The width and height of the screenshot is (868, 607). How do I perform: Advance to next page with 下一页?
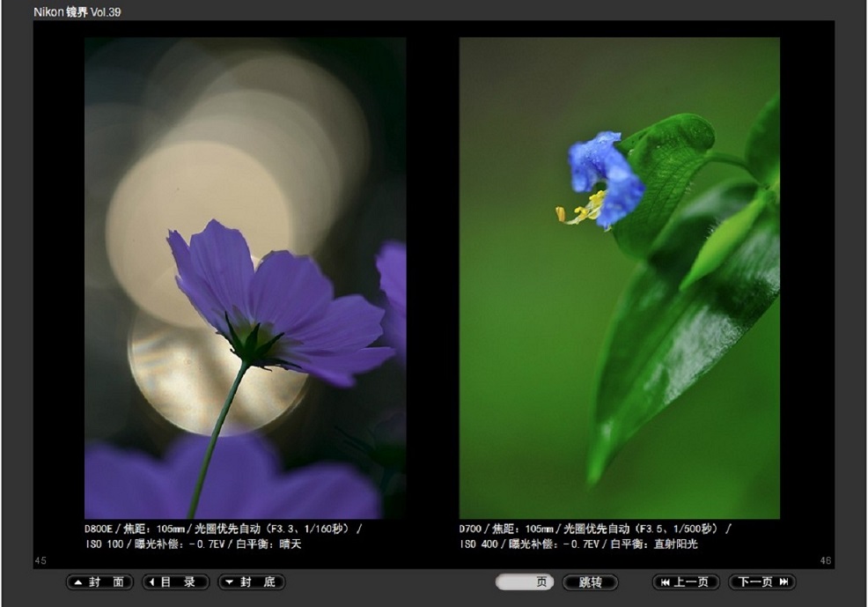pyautogui.click(x=762, y=582)
